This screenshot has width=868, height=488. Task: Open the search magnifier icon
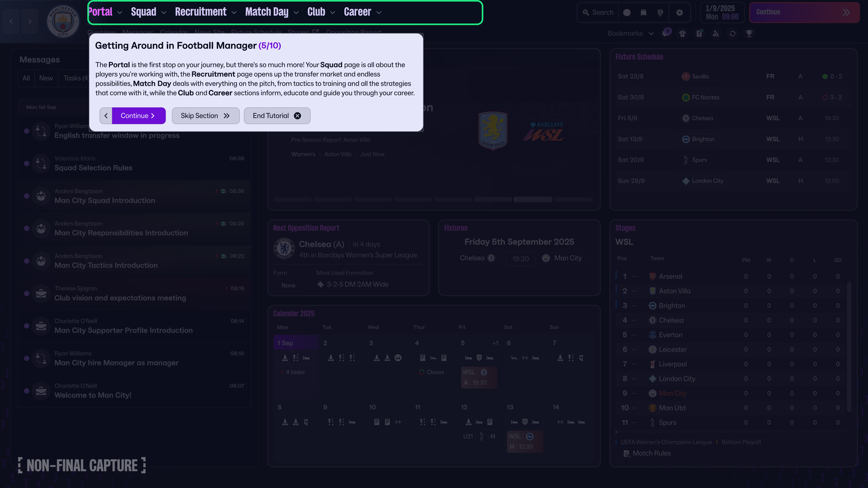(x=586, y=12)
